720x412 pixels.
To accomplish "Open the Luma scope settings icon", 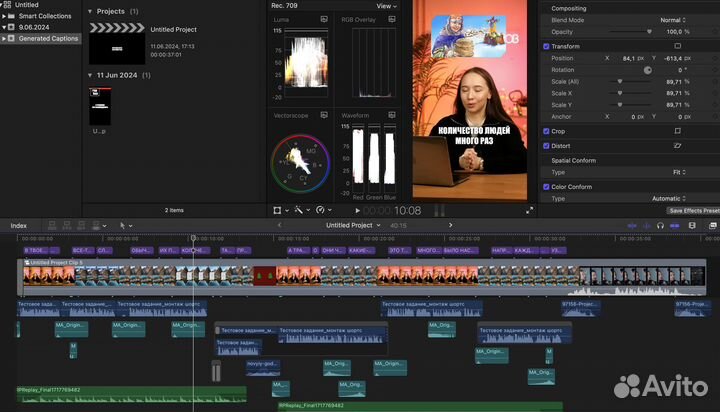I will tap(323, 19).
